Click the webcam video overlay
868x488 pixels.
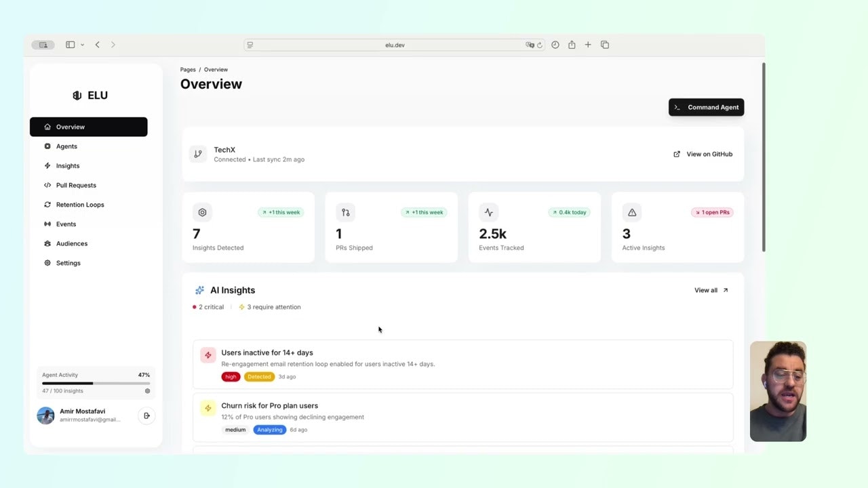(x=778, y=392)
